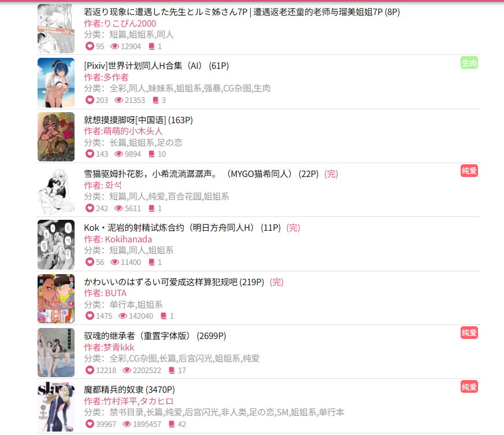Click the heart icon showing 39967 likes
Image resolution: width=504 pixels, height=435 pixels.
coord(90,424)
